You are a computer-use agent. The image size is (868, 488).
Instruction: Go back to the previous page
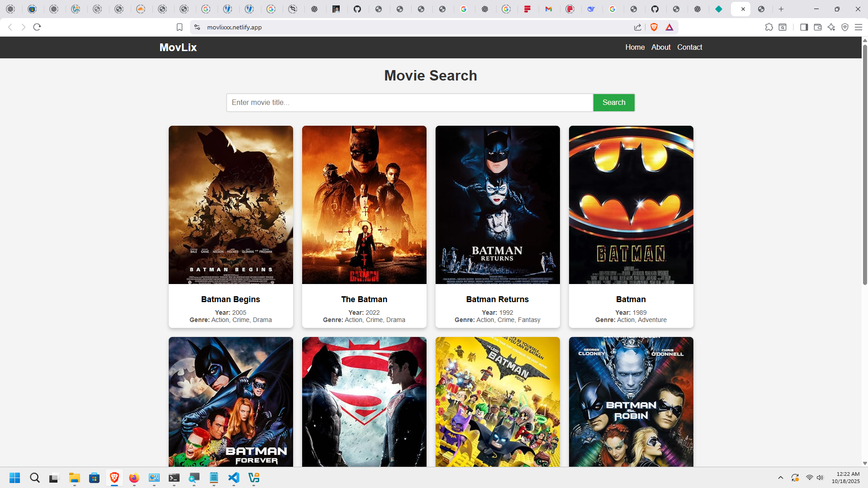click(10, 27)
